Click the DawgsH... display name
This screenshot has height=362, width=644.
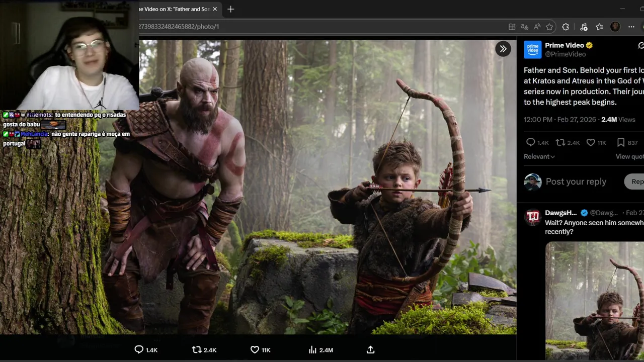pos(560,213)
